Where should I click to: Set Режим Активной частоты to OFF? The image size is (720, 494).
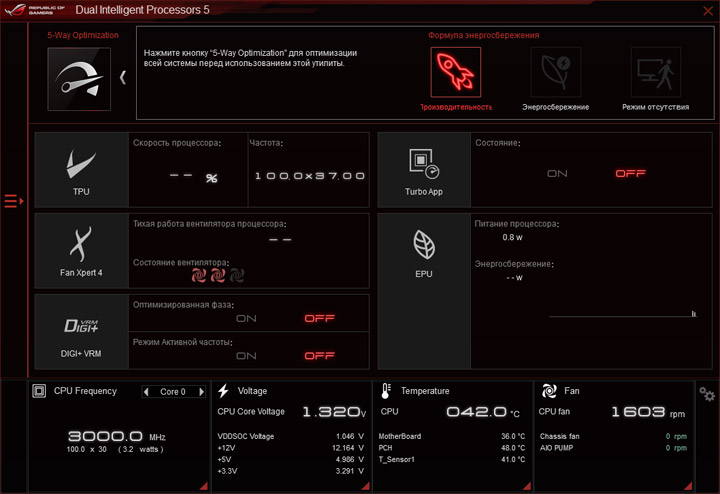tap(320, 356)
